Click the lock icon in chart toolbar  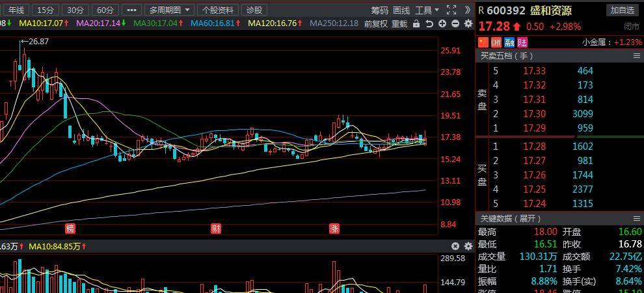[416, 23]
